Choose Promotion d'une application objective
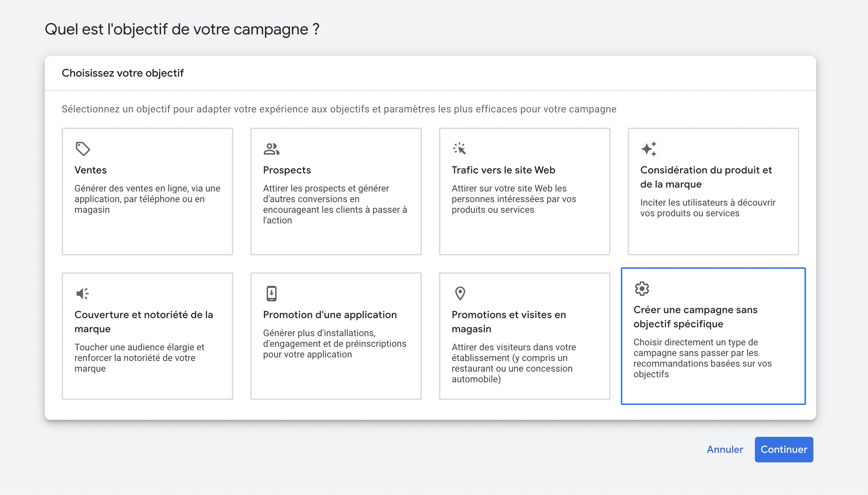Screen dimensions: 868x495 coord(336,336)
